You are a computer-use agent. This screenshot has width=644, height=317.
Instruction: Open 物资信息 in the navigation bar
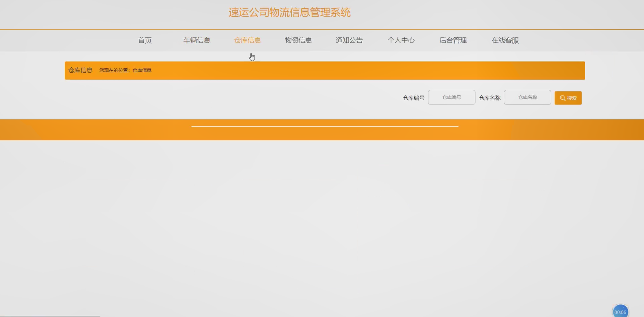pos(298,40)
